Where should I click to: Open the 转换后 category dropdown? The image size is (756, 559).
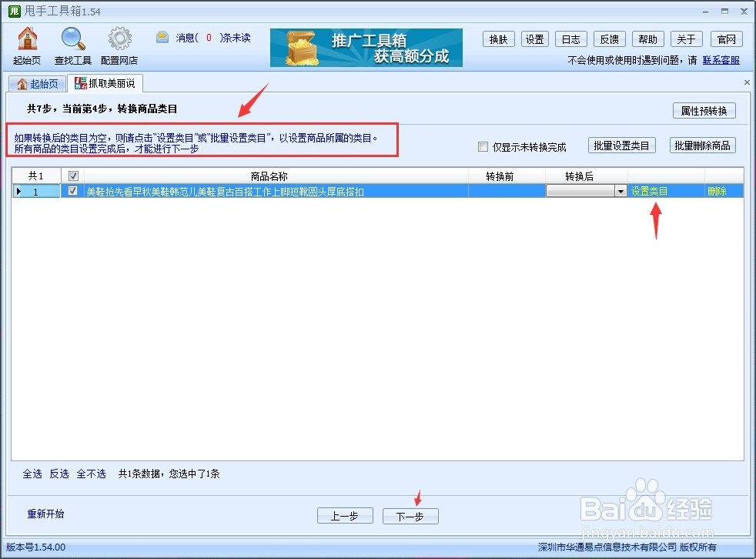tap(620, 190)
